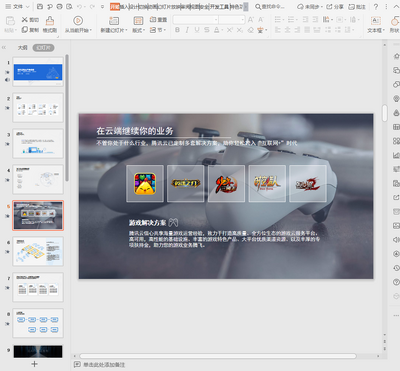400x371 pixels.
Task: Select slide 8 flowchart thumbnail
Action: (38, 323)
